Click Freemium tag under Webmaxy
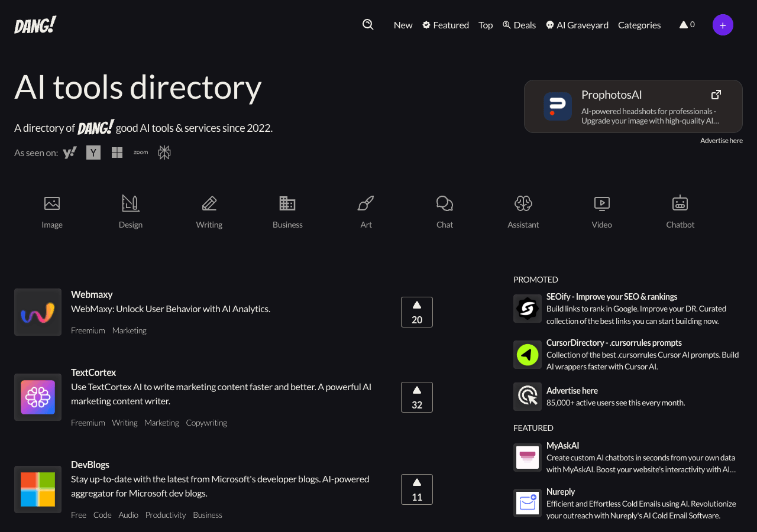Screen dimensions: 757x532 pos(88,330)
